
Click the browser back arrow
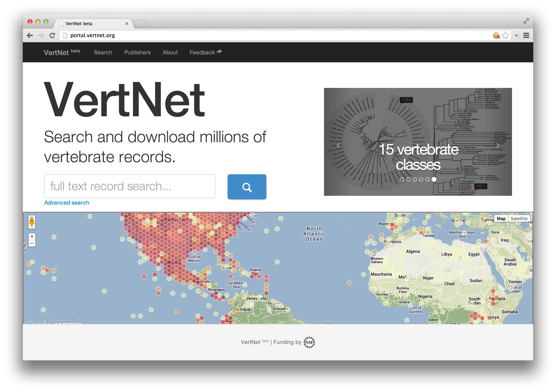tap(30, 36)
